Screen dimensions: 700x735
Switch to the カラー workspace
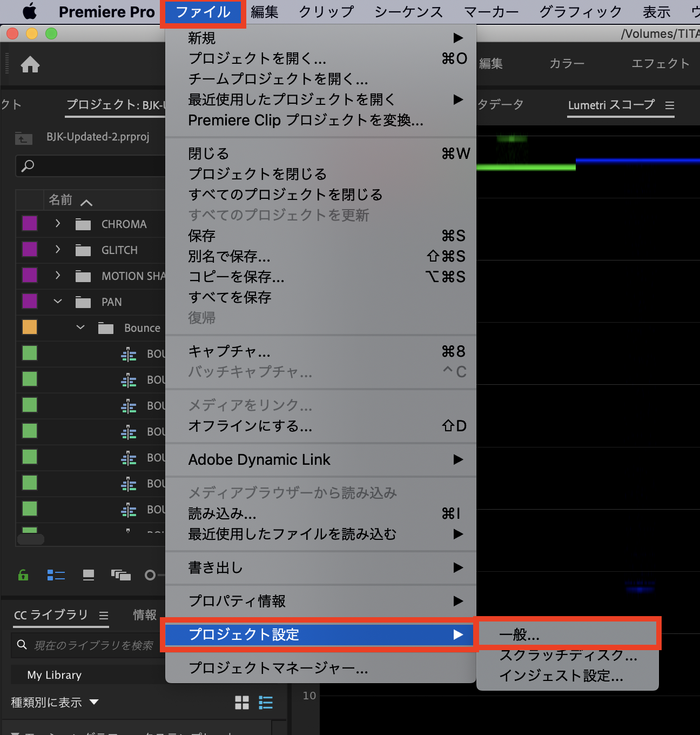[x=567, y=64]
